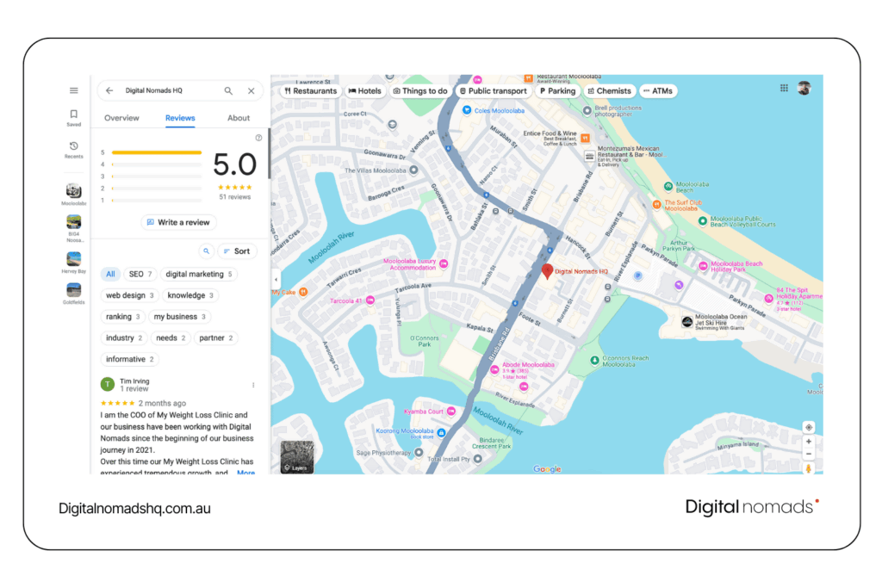The width and height of the screenshot is (882, 588).
Task: Click the Mooloolaba Beach Holiday Park marker
Action: pyautogui.click(x=703, y=266)
